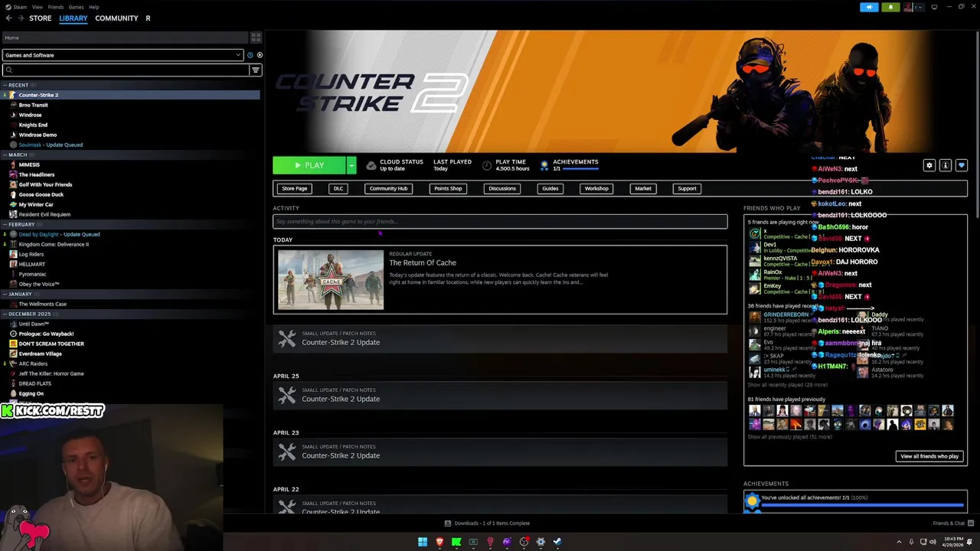Click View all friends who play
The height and width of the screenshot is (551, 980).
pyautogui.click(x=929, y=456)
